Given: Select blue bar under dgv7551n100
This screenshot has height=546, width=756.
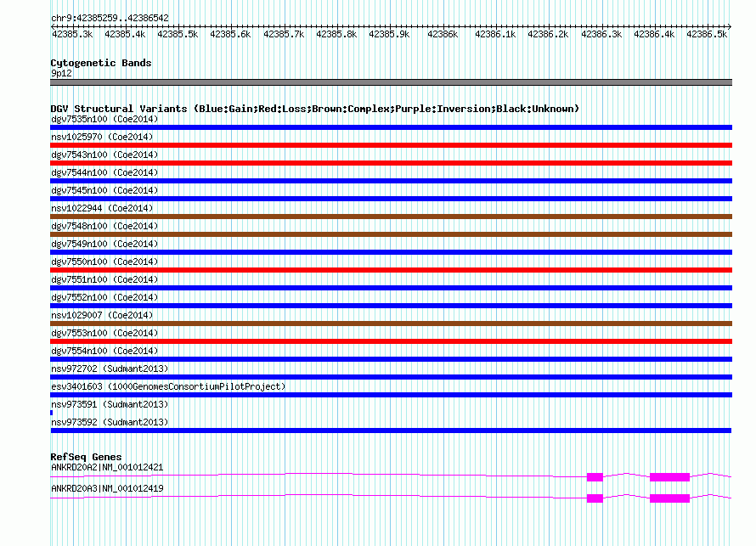Looking at the screenshot, I should 391,288.
